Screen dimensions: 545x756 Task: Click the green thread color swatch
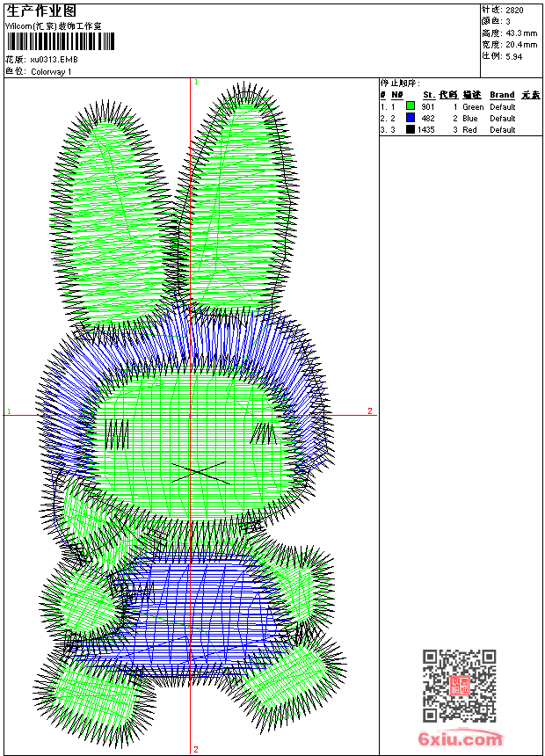tap(411, 105)
